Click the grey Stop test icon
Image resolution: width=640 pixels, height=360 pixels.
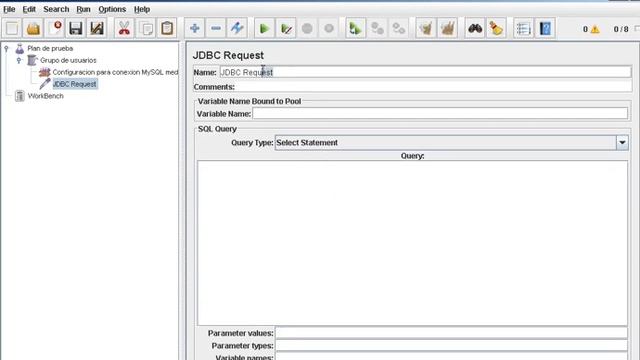[307, 28]
